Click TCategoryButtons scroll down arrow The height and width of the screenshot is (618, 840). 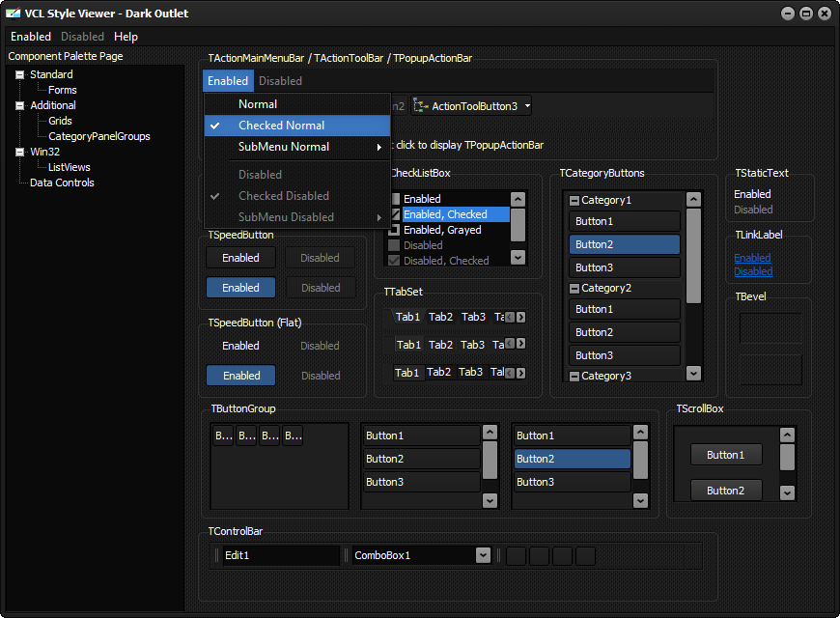point(694,373)
